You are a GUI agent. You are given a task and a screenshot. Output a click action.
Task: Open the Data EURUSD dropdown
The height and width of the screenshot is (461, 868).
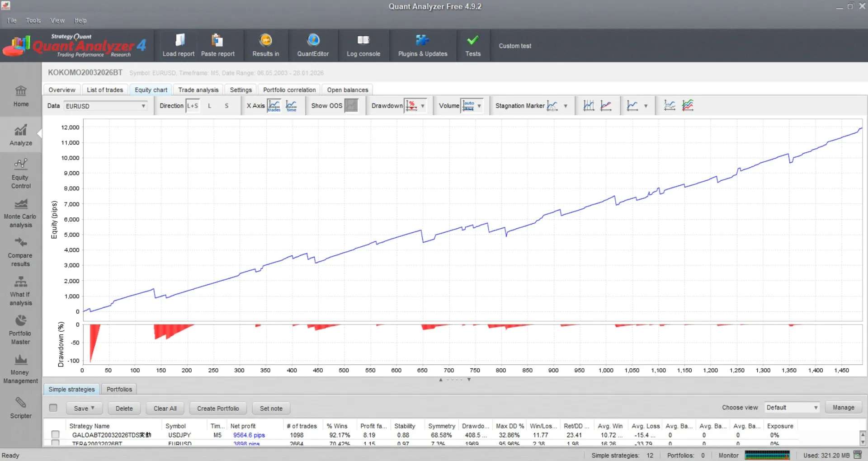coord(106,106)
